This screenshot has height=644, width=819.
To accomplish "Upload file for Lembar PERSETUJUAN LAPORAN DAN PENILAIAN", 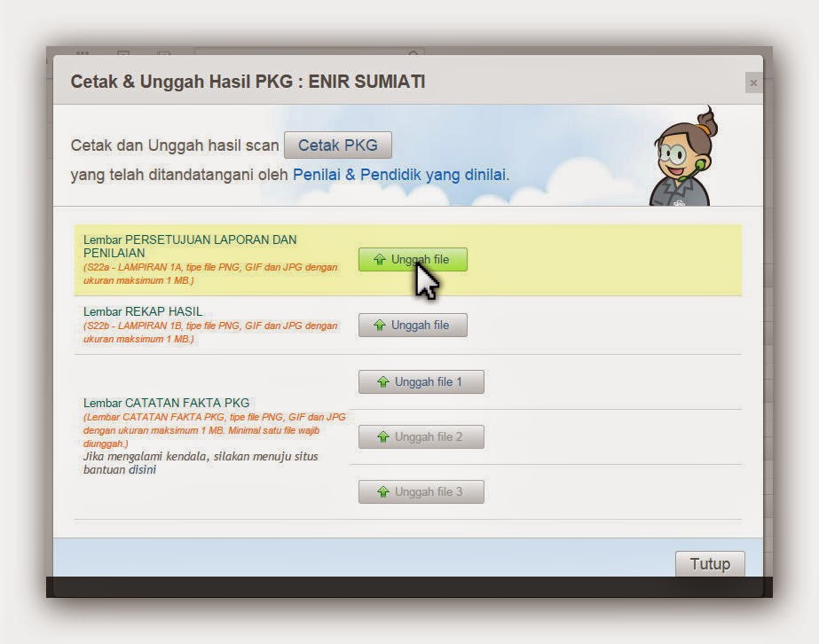I will (413, 260).
